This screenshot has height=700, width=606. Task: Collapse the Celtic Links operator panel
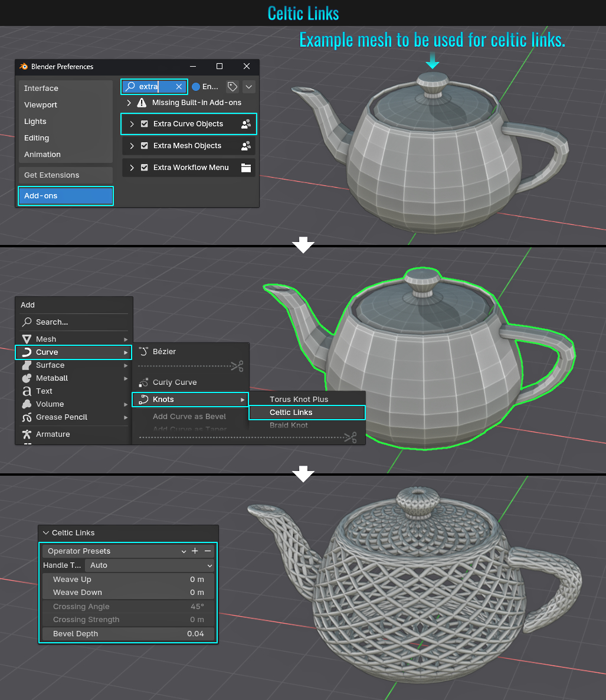pyautogui.click(x=45, y=533)
